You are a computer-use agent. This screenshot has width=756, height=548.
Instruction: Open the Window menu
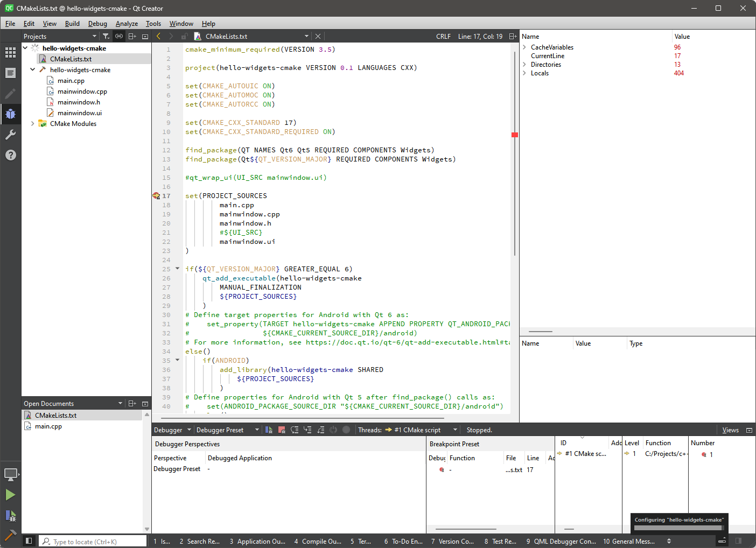181,23
